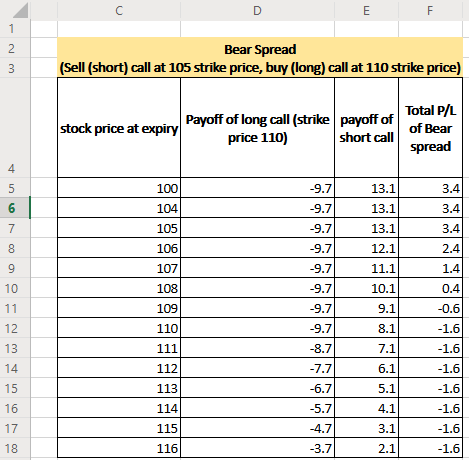The height and width of the screenshot is (460, 469).
Task: Select stock price cell 111
Action: click(x=119, y=348)
